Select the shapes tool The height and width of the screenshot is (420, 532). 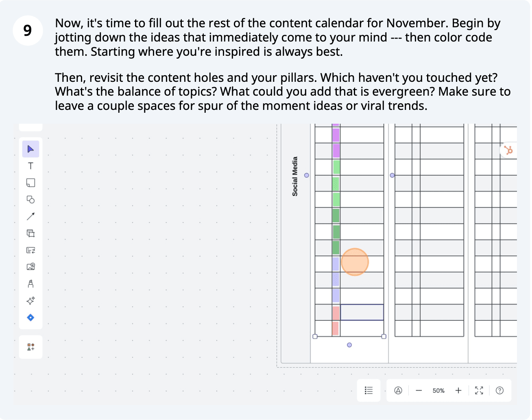[31, 199]
